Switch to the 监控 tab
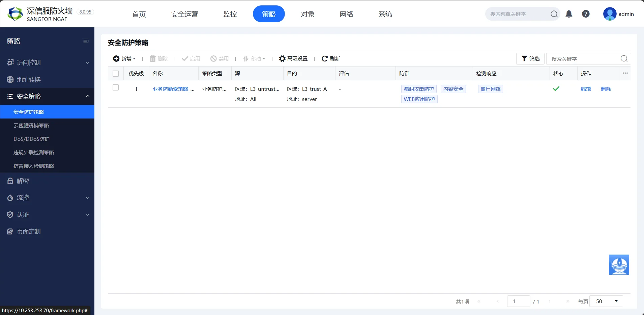This screenshot has height=315, width=644. [230, 14]
